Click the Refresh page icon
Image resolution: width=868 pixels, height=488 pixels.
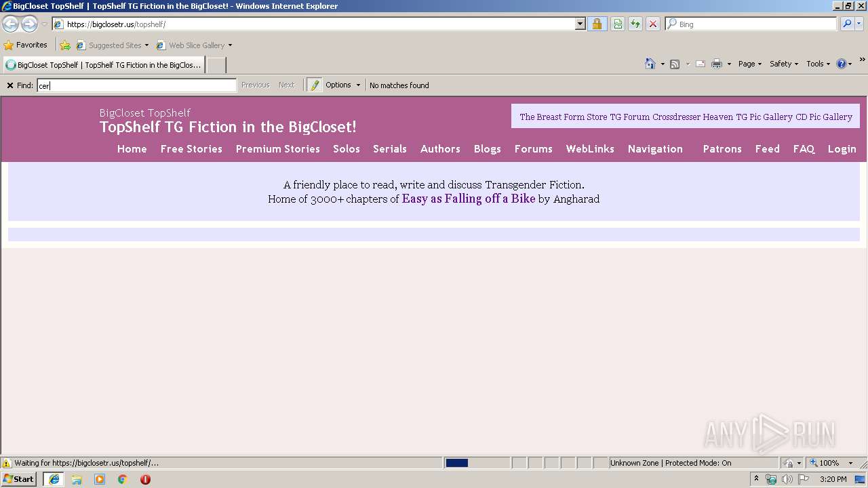(635, 24)
